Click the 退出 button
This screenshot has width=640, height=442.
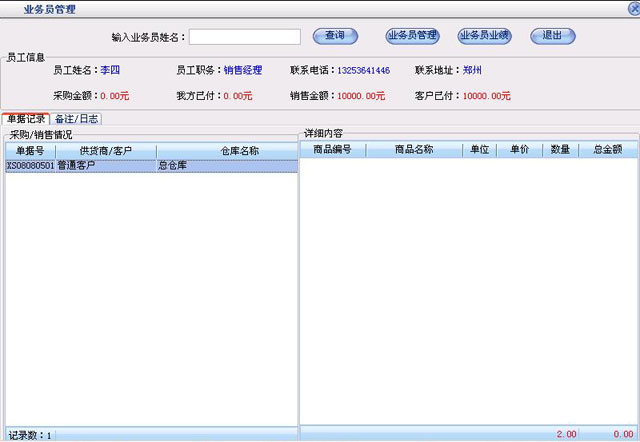point(552,36)
